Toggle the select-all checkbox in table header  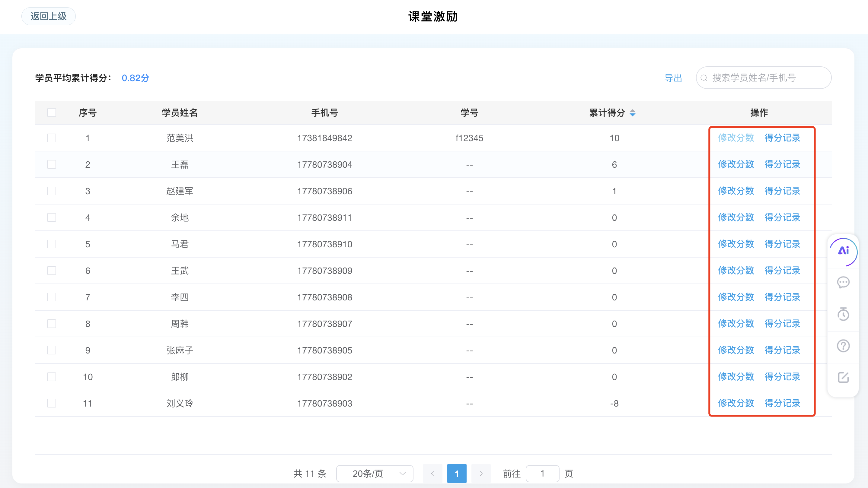coord(51,112)
